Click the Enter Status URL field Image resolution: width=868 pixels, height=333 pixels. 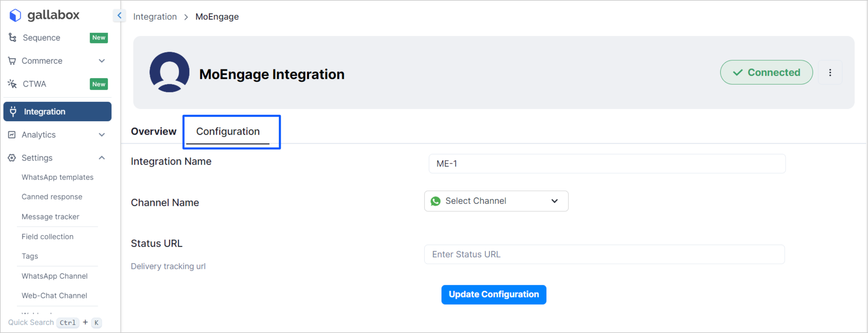point(604,254)
